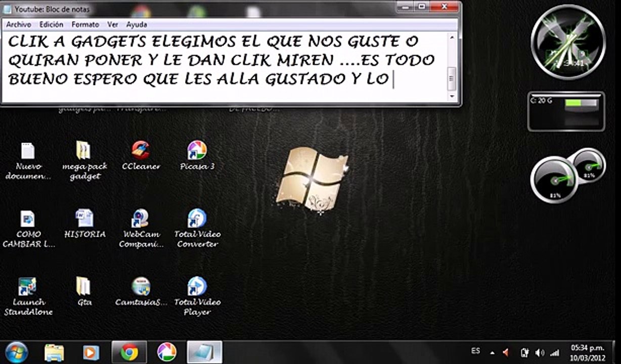Click the clock gadget on desktop

(x=568, y=41)
